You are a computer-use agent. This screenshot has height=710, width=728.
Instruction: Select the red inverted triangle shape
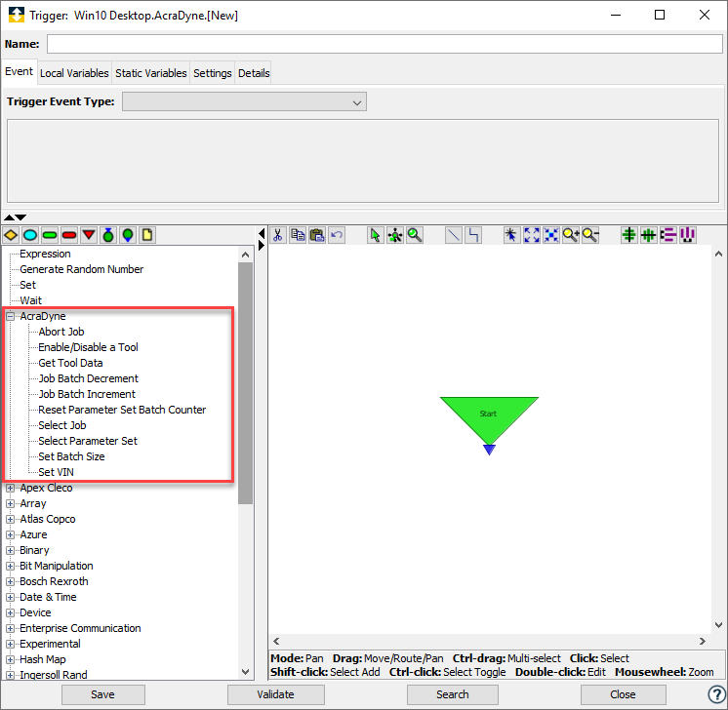click(x=89, y=235)
